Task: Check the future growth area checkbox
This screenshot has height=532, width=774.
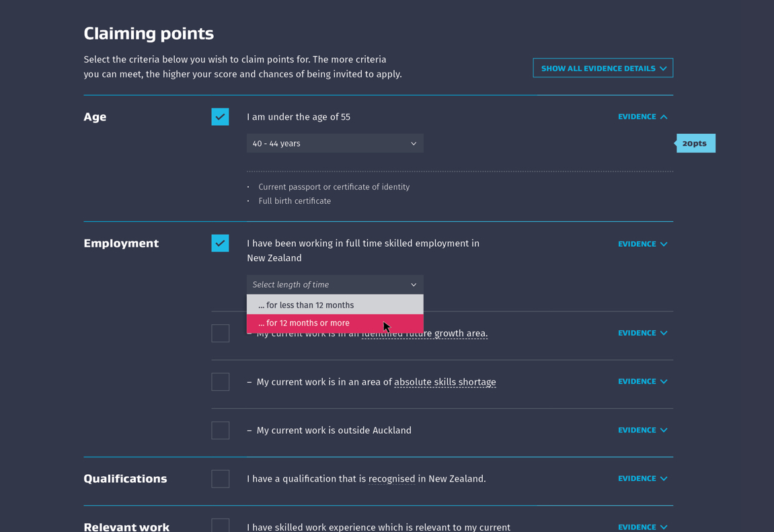Action: click(220, 333)
